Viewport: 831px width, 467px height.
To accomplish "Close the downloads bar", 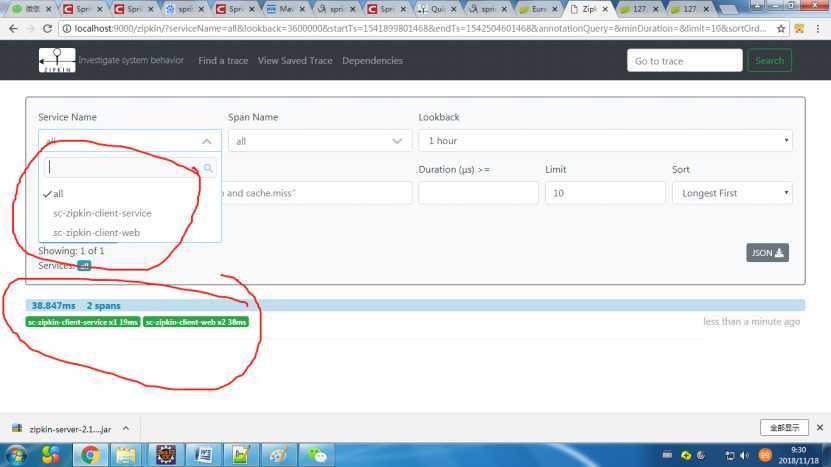I will click(x=820, y=427).
